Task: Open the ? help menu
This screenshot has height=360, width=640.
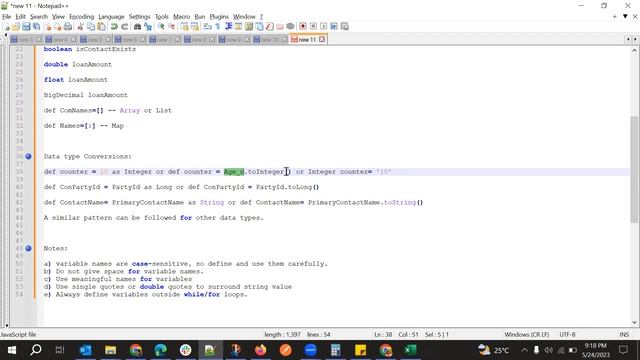Action: [261, 17]
